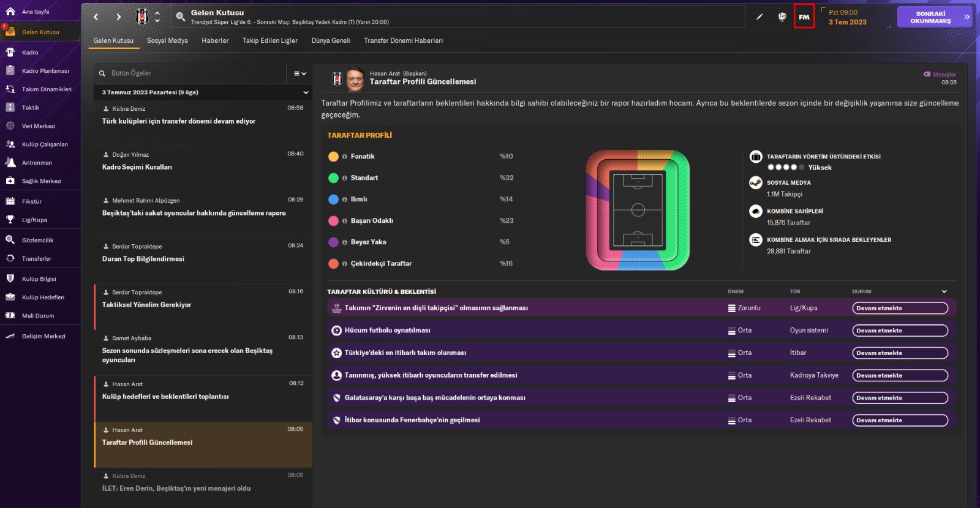Image resolution: width=980 pixels, height=508 pixels.
Task: Switch to Haberler tab
Action: (x=215, y=40)
